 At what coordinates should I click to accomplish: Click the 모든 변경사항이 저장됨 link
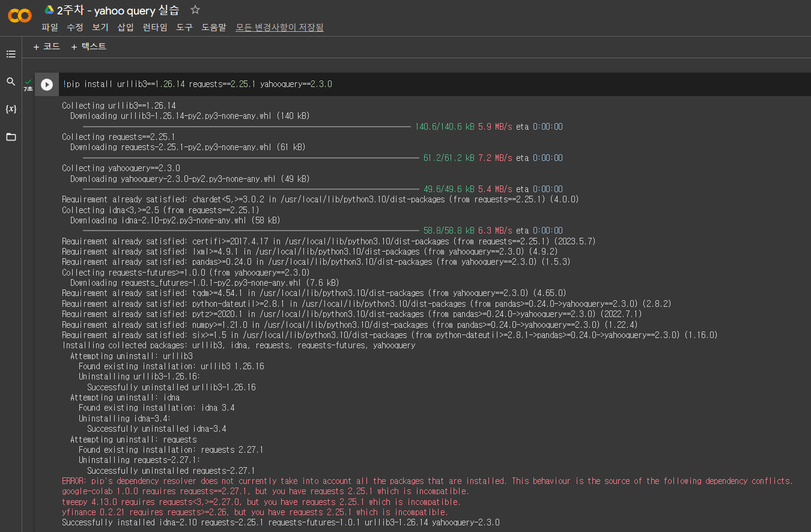[x=279, y=27]
